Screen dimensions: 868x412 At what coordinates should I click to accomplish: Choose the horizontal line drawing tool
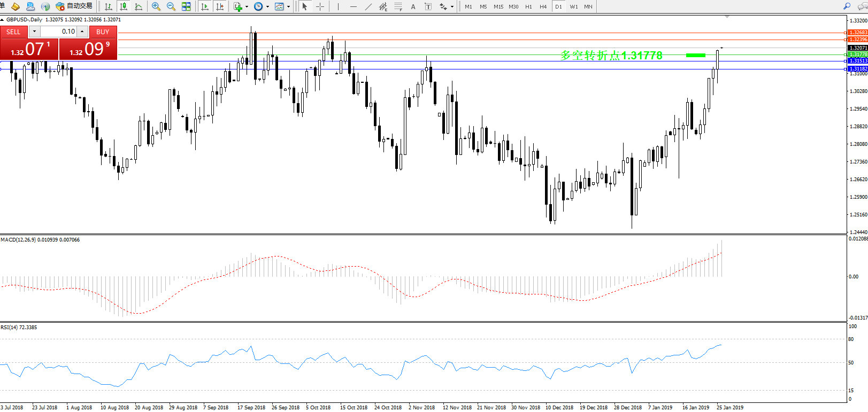(x=353, y=6)
